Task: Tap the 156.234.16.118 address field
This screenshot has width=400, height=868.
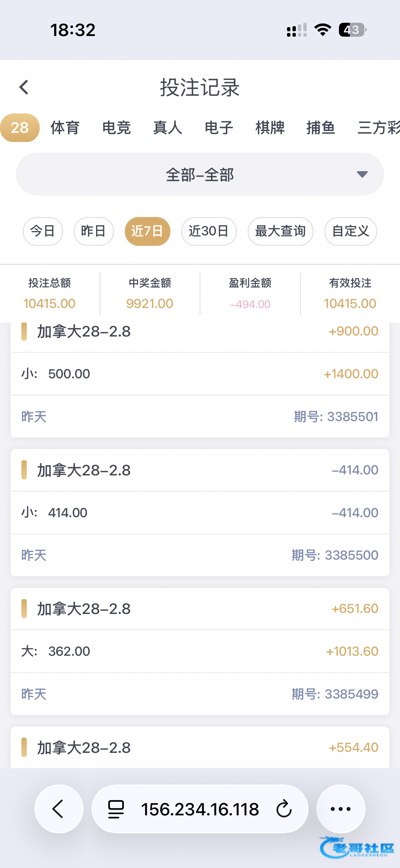Action: coord(200,809)
